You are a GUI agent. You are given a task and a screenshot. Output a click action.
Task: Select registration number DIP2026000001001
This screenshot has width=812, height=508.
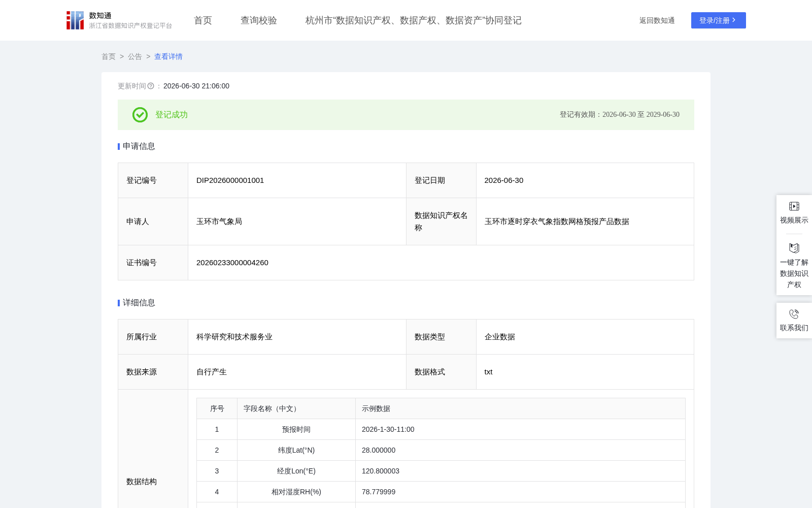tap(230, 180)
